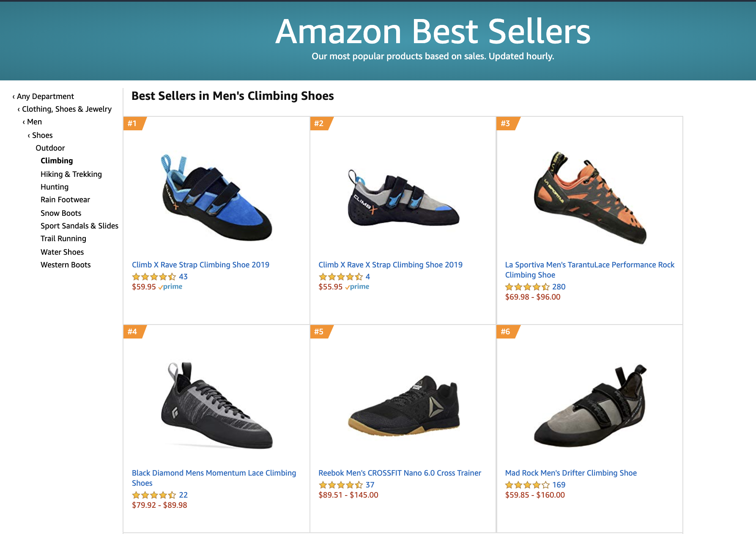Screen dimensions: 756x534
Task: Open the Reebok CROSSFIT Nano shoe image
Action: click(x=403, y=405)
